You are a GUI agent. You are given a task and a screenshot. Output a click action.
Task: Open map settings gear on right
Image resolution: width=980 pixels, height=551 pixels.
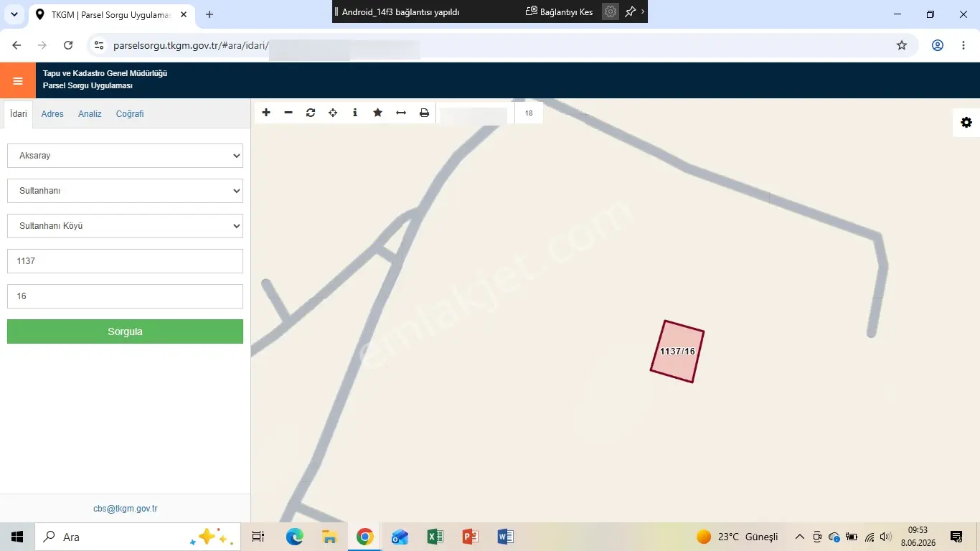966,123
